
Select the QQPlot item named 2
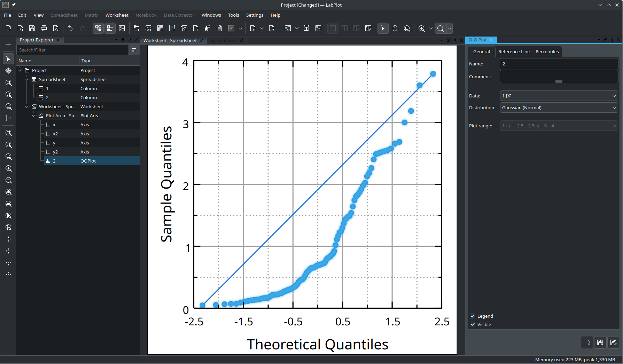(54, 161)
